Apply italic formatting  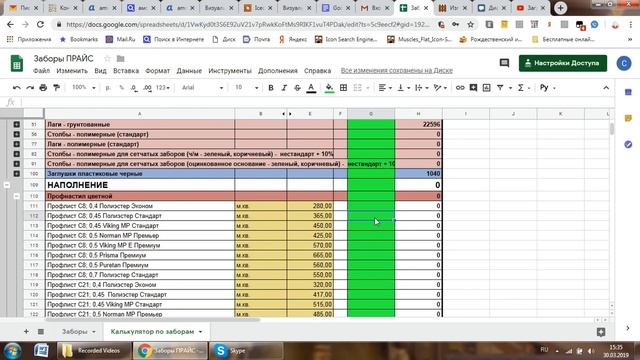(284, 88)
